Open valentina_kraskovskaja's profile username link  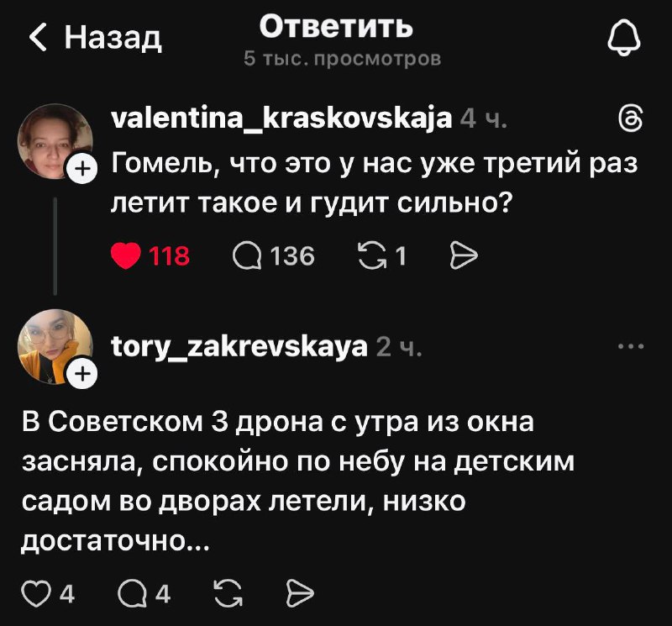point(281,118)
